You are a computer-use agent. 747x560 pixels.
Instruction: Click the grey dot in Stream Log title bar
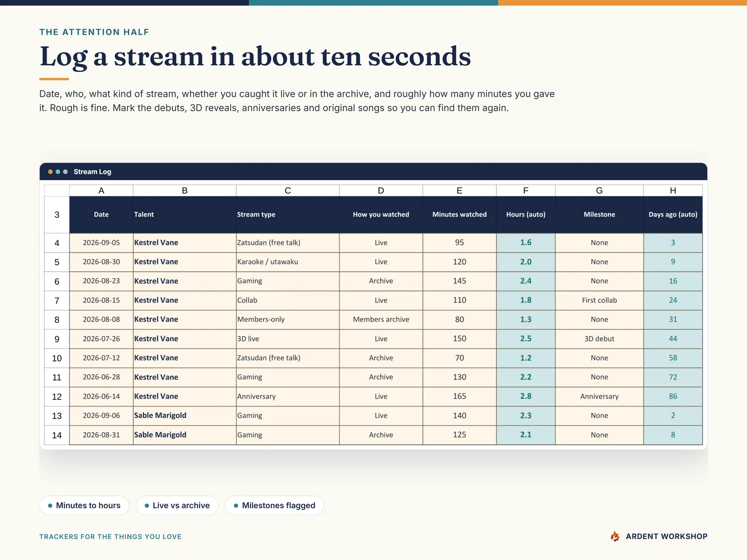point(65,172)
